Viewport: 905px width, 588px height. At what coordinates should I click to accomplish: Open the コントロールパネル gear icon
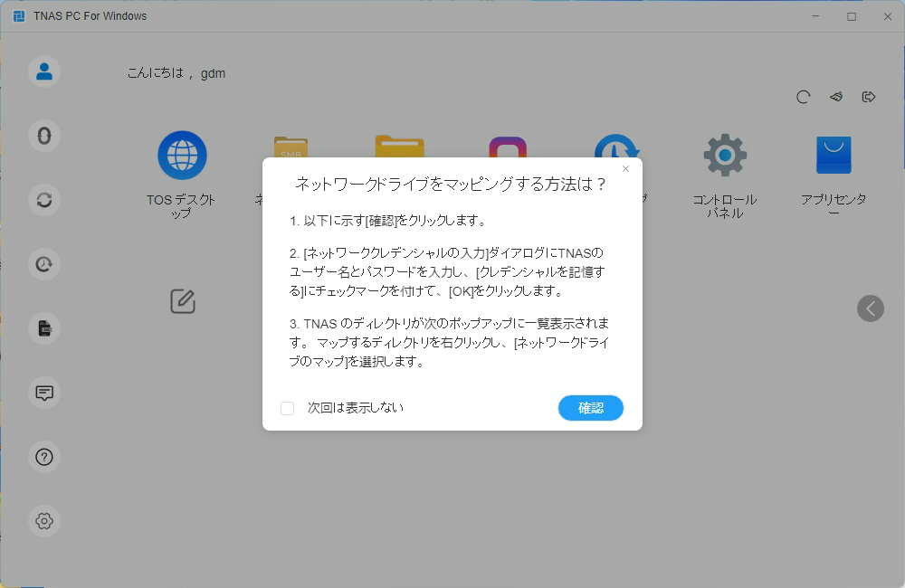click(x=725, y=156)
